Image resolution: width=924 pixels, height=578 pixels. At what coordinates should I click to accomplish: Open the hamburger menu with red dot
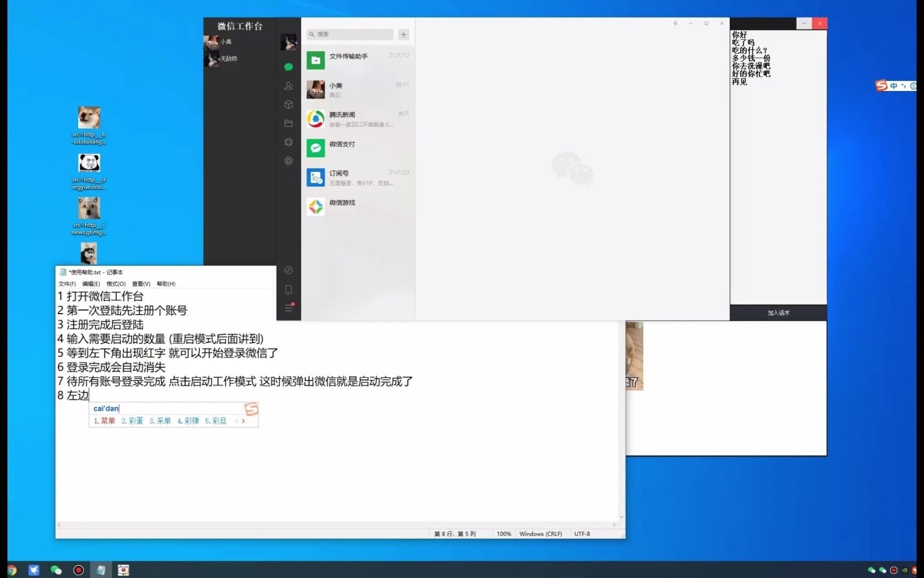(289, 308)
